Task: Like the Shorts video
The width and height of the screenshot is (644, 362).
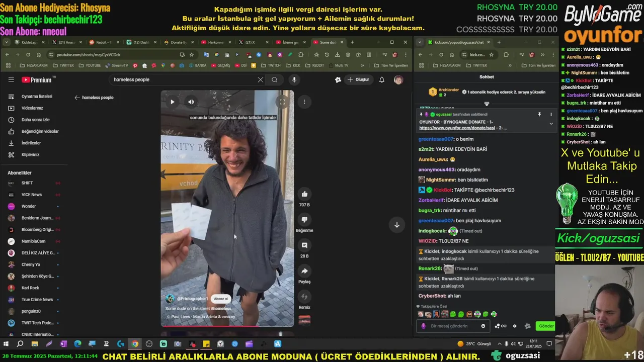Action: coord(304,194)
